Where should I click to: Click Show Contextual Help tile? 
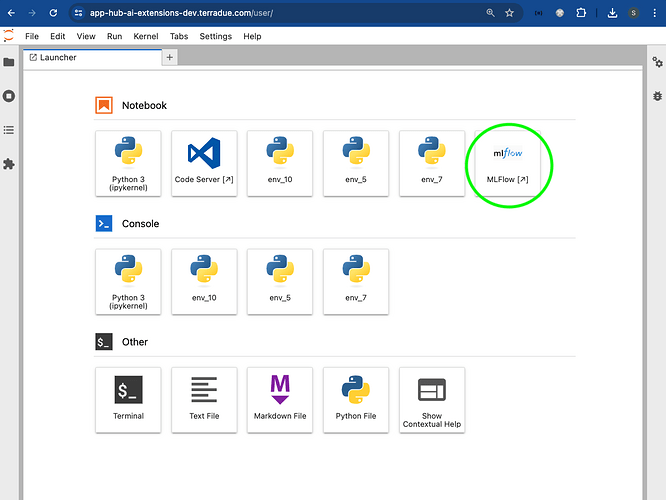coord(431,398)
